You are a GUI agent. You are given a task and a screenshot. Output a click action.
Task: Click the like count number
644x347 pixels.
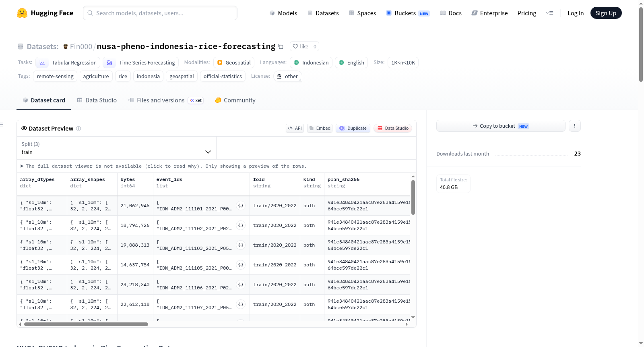[315, 47]
